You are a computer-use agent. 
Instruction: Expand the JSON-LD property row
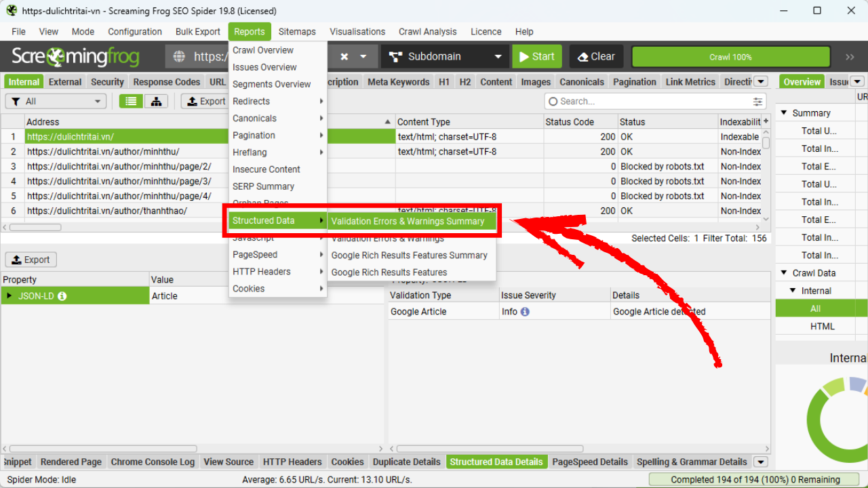(x=9, y=296)
